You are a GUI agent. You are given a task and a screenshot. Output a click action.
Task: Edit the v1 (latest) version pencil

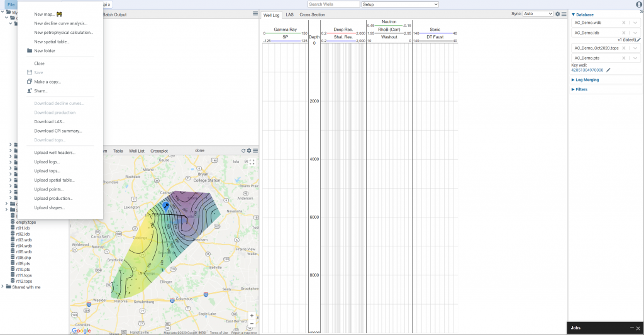(639, 40)
